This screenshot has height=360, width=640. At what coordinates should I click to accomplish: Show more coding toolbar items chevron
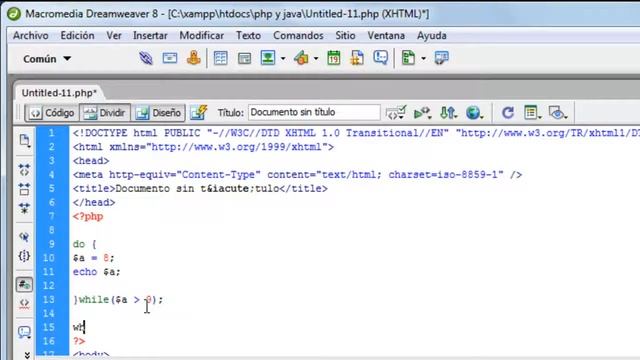point(27,355)
